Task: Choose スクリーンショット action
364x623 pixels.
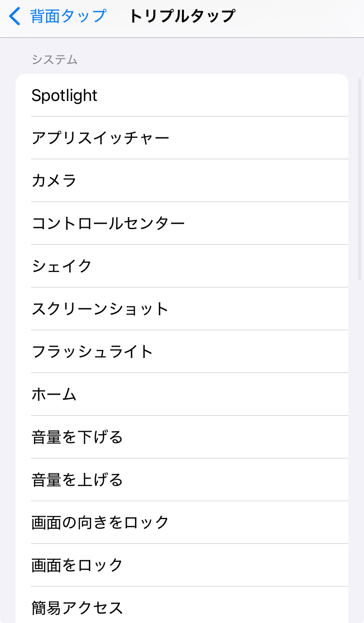Action: (182, 309)
